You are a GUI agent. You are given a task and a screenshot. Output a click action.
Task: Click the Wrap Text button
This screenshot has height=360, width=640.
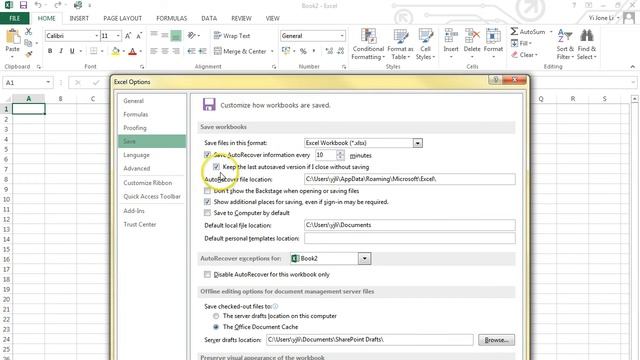coord(232,36)
